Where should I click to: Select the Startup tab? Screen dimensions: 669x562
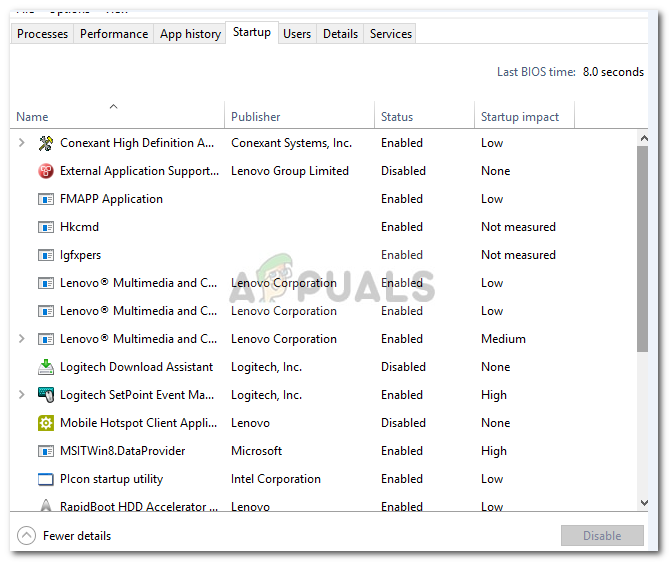pos(252,32)
